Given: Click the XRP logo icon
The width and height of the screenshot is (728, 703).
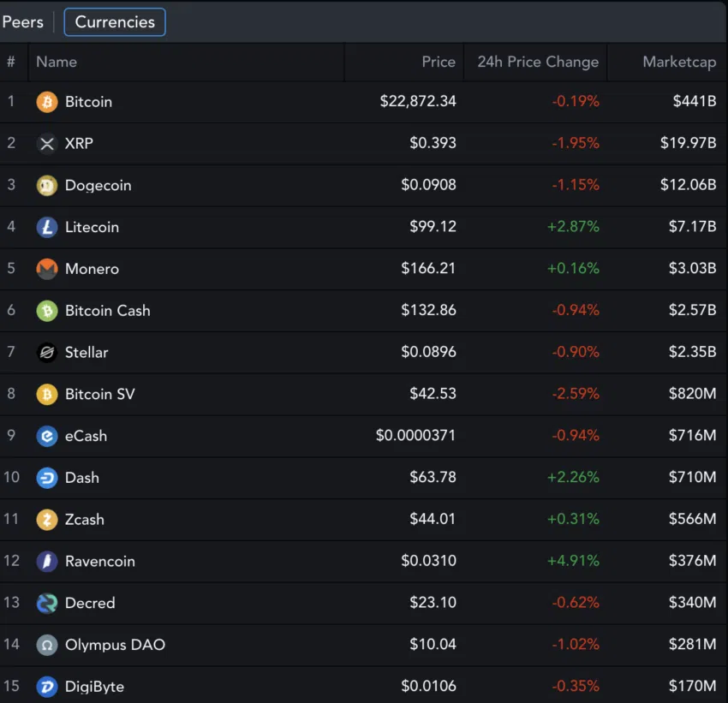Looking at the screenshot, I should (x=46, y=144).
